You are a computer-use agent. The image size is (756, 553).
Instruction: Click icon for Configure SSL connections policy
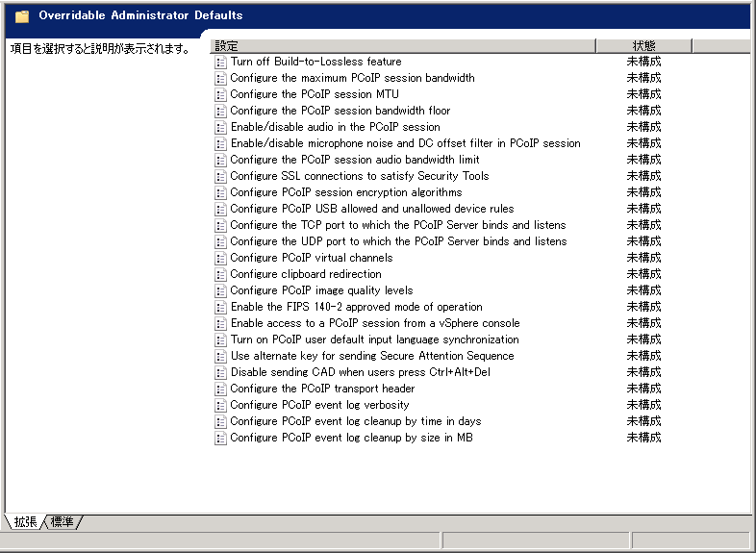[220, 176]
